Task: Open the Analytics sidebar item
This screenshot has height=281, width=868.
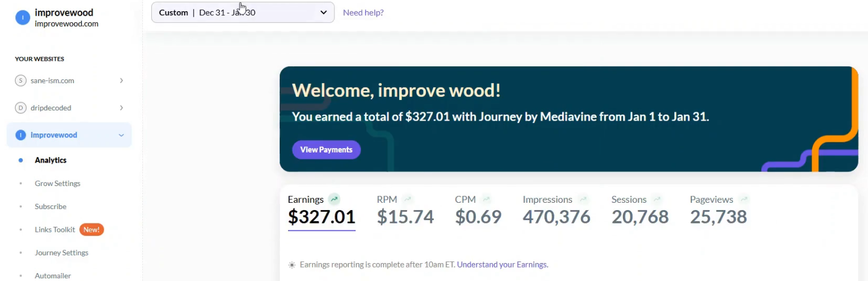Action: coord(51,160)
